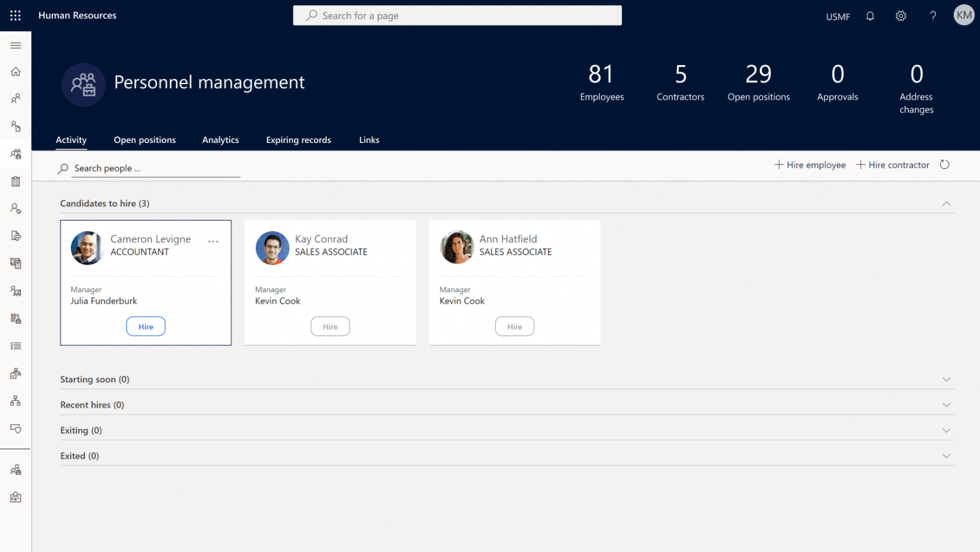Open the settings gear menu
The height and width of the screenshot is (552, 980).
pos(900,15)
